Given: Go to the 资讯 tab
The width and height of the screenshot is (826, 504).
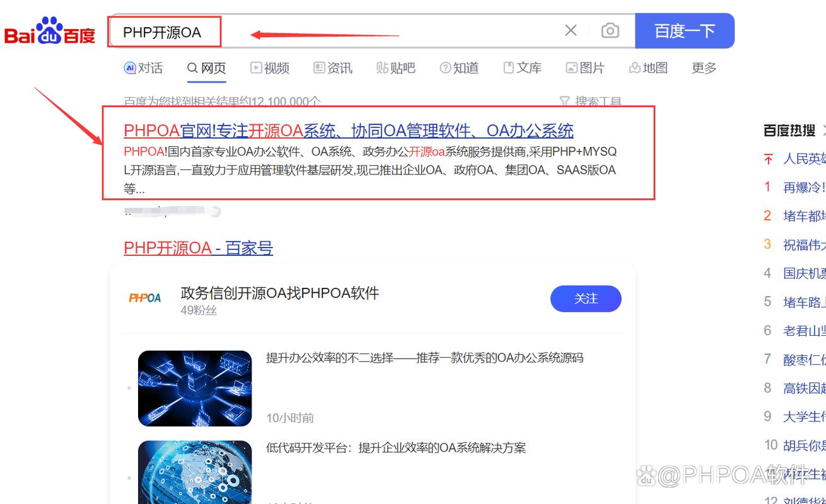Looking at the screenshot, I should [x=333, y=68].
